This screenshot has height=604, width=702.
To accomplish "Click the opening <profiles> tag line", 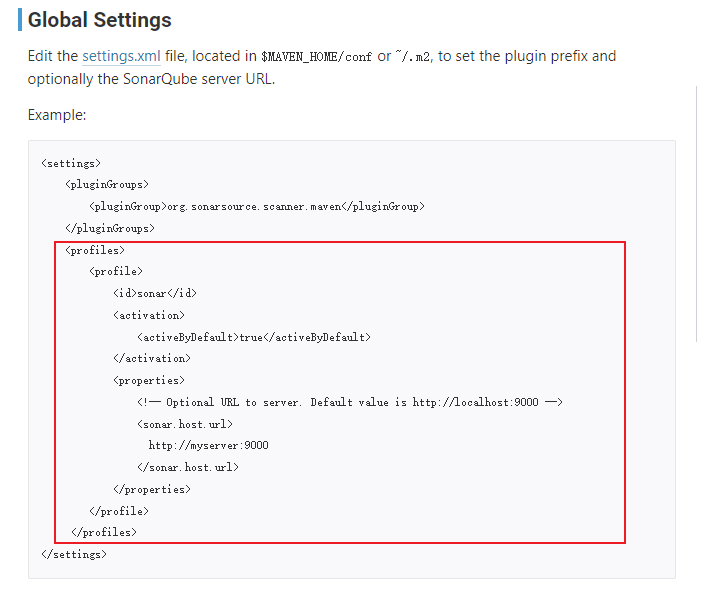I will pos(94,250).
